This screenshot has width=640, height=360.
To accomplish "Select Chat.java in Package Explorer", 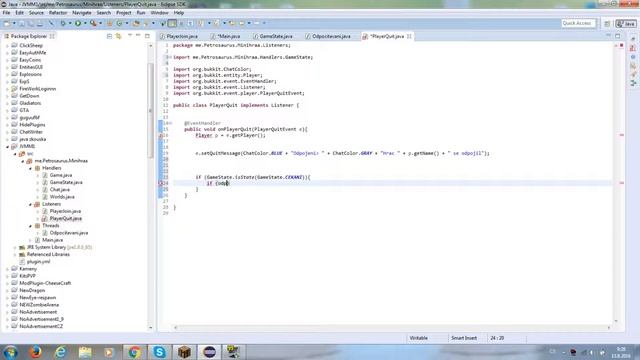I will point(60,190).
